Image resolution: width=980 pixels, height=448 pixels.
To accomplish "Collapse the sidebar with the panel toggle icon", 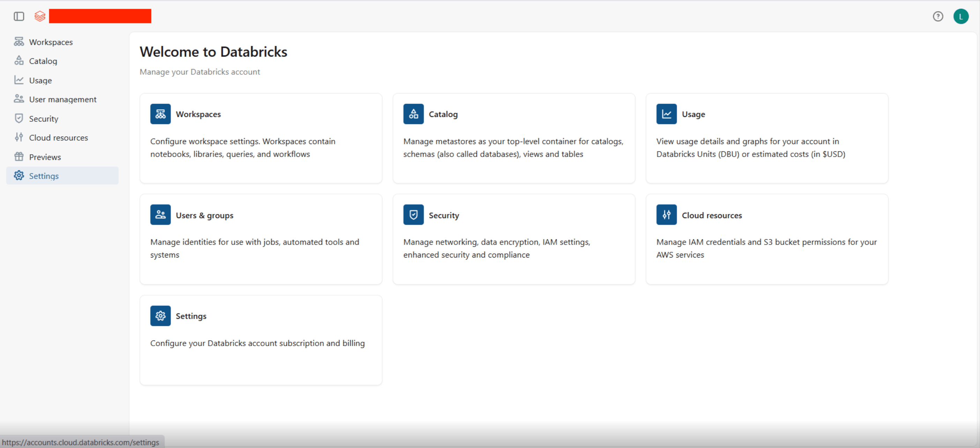I will click(x=18, y=16).
